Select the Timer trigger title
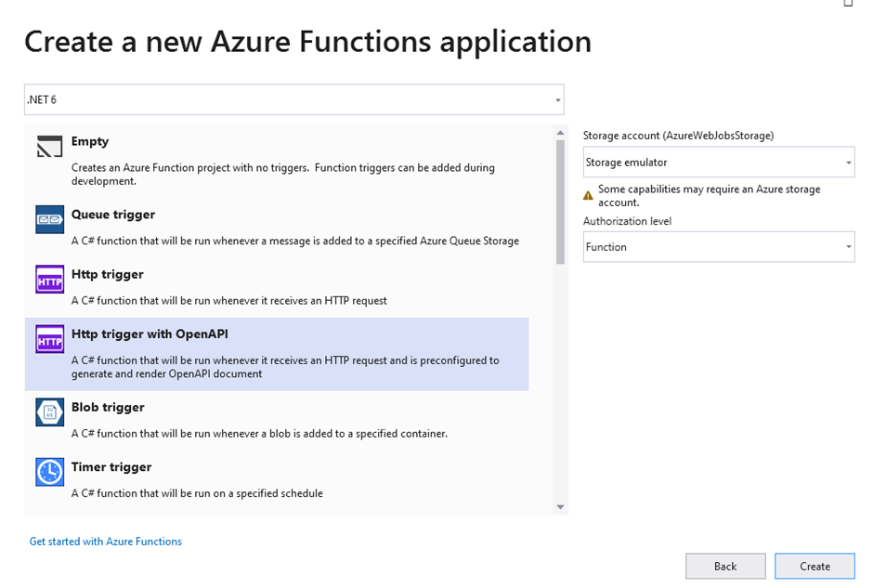Screen dimensions: 873x588 coord(111,466)
